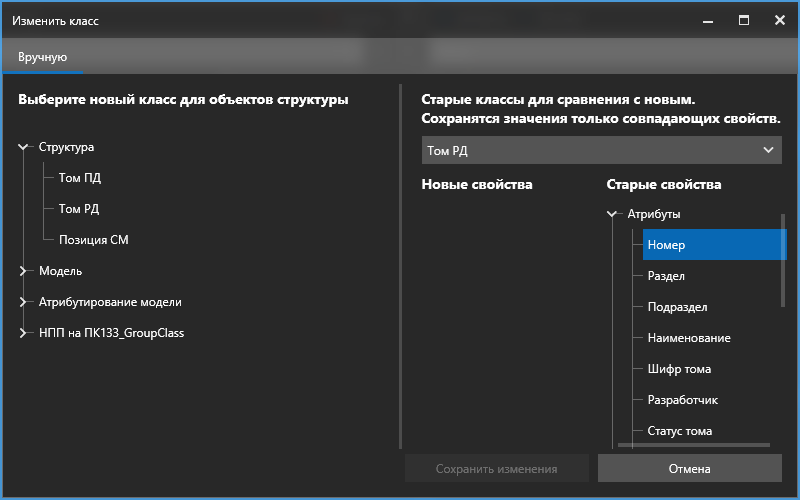Click the old properties vertical scrollbar
Screen dimensions: 800x500
[783, 260]
